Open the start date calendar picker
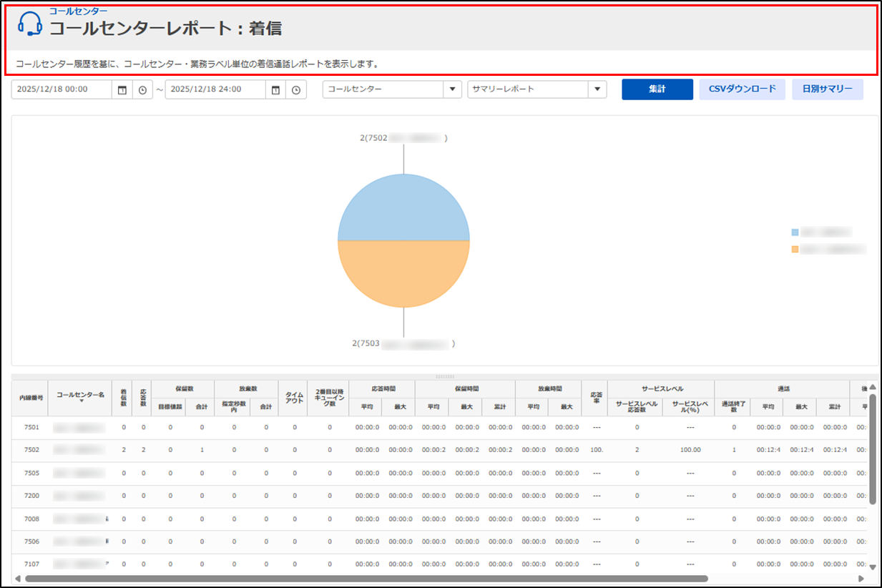Image resolution: width=882 pixels, height=588 pixels. coord(122,90)
